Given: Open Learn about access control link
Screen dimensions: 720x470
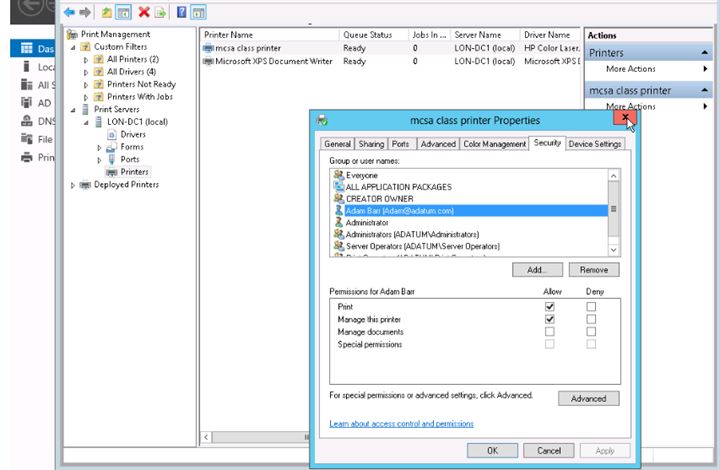Looking at the screenshot, I should [x=401, y=423].
